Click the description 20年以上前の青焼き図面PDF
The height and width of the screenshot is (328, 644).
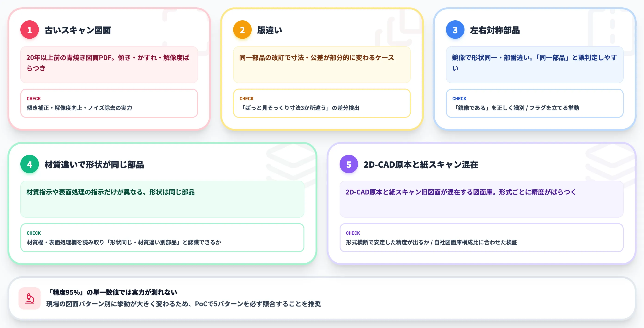pos(108,63)
